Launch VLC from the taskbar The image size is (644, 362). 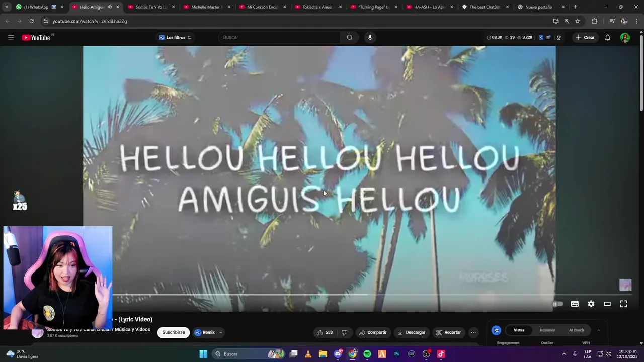[x=308, y=354]
